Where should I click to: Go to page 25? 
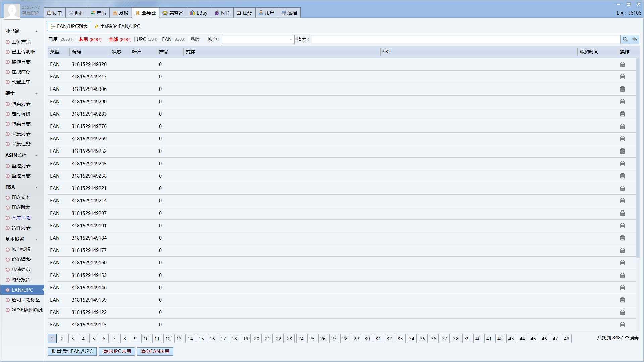tap(312, 339)
